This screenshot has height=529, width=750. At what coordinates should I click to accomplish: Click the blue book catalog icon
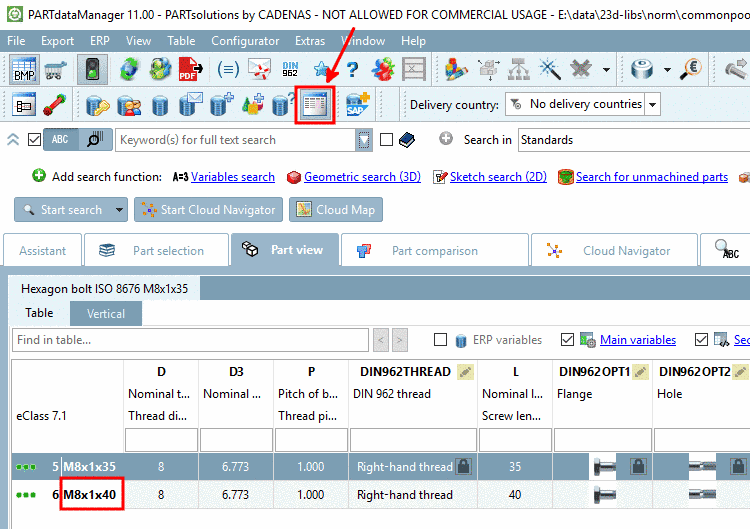tap(407, 140)
